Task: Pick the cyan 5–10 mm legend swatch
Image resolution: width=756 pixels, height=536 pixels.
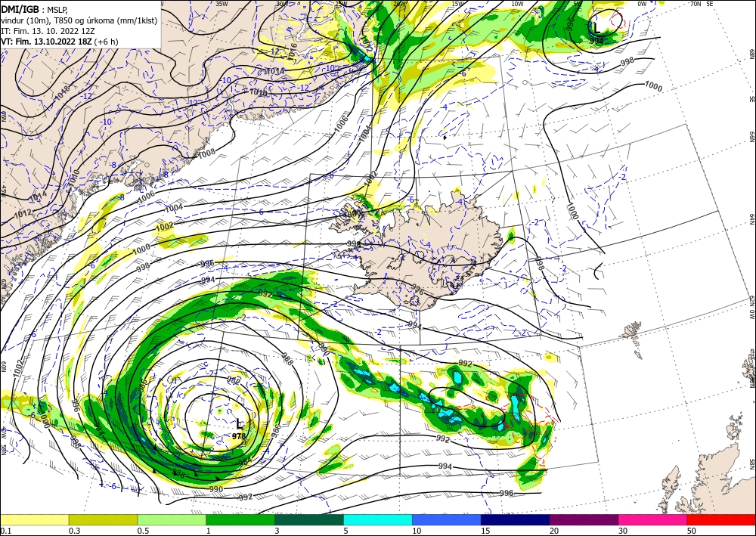Action: [378, 519]
